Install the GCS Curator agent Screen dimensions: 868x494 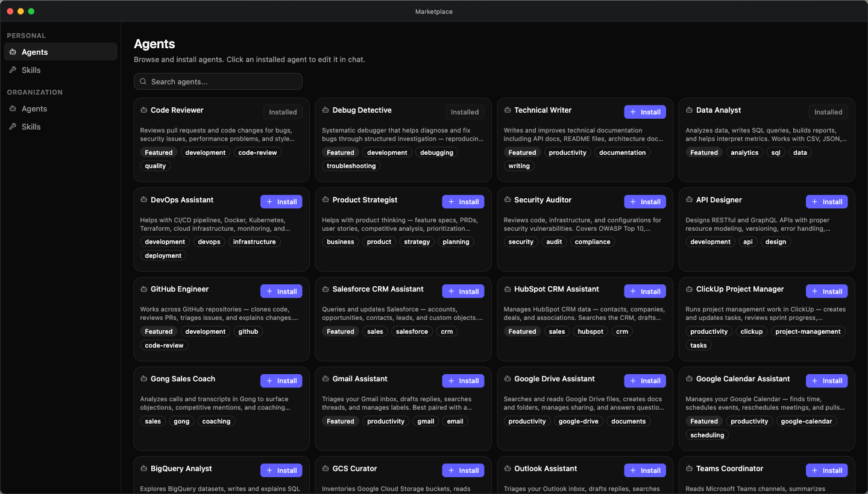pyautogui.click(x=463, y=471)
